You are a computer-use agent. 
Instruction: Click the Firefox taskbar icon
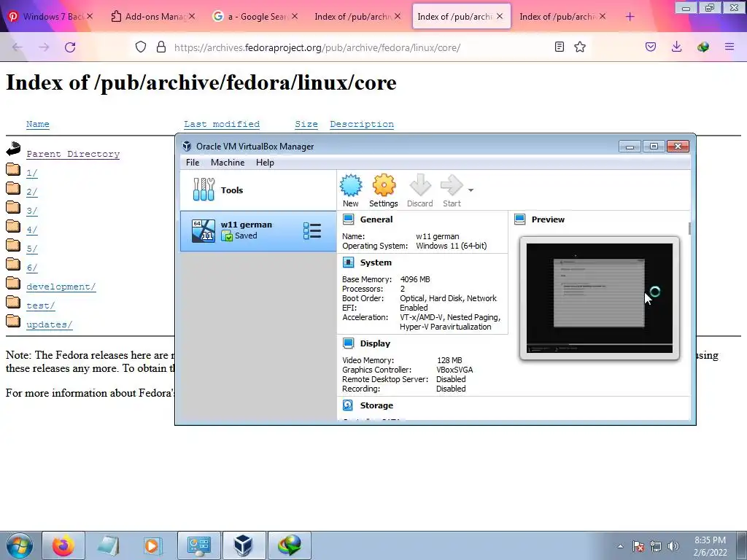[x=63, y=545]
